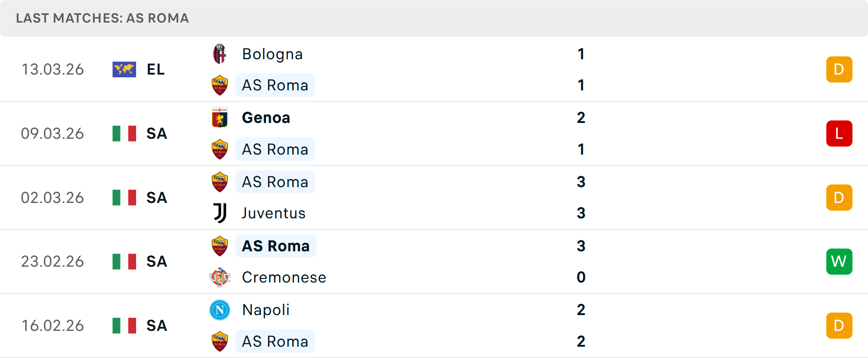Click the Bologna club crest

(220, 54)
